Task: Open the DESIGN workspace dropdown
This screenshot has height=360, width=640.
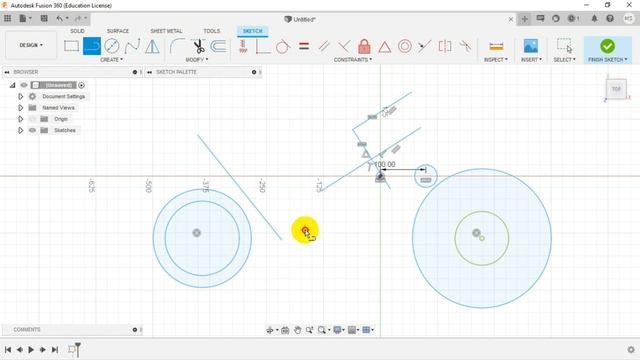Action: pyautogui.click(x=31, y=45)
